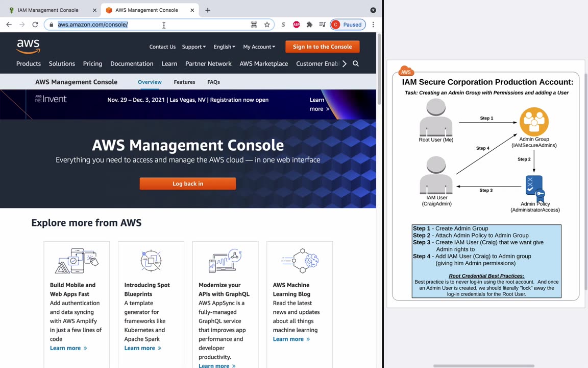The image size is (588, 368).
Task: Click the padlock site info icon
Action: tap(52, 25)
